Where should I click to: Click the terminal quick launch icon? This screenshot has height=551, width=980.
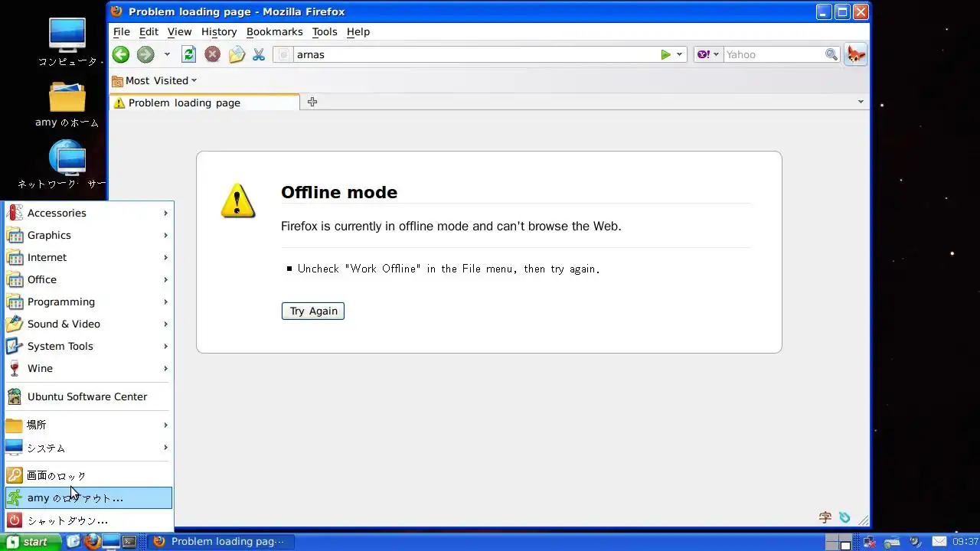(x=129, y=542)
